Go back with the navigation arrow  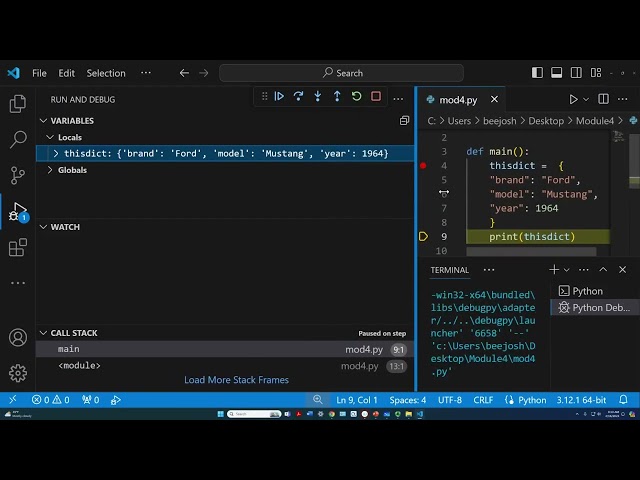point(184,73)
